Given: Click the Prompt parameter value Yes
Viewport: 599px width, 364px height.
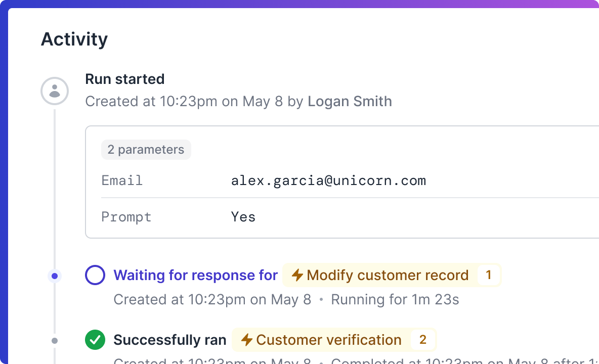Looking at the screenshot, I should click(243, 217).
